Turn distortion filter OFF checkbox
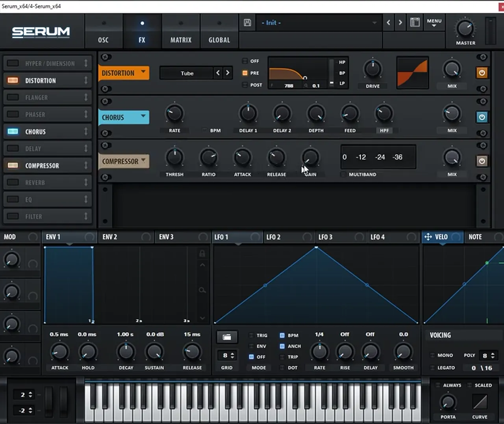 [245, 61]
